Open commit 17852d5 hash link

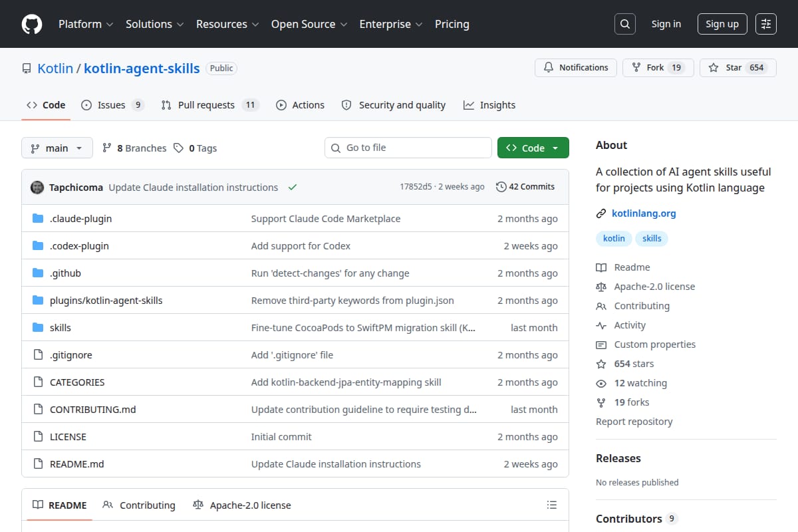click(x=416, y=187)
